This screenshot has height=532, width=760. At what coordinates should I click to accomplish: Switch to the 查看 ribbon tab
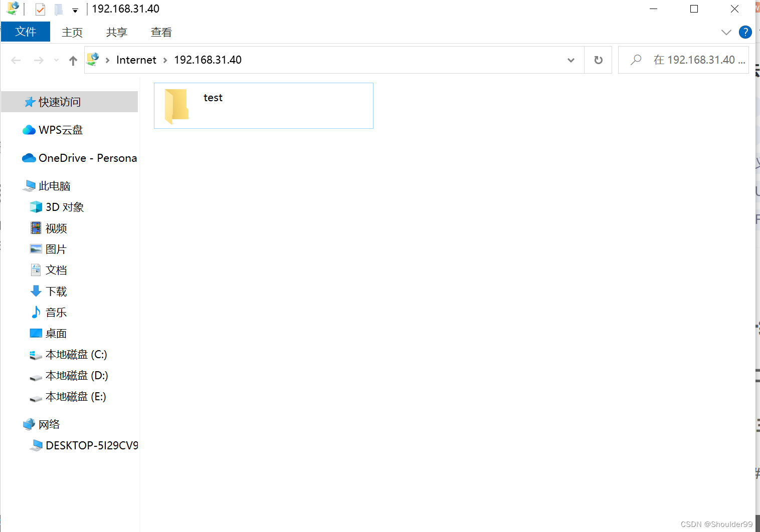pyautogui.click(x=161, y=32)
